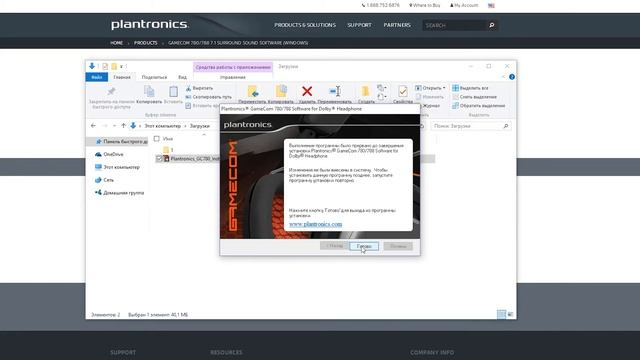Click new folder icon in Explorer quick access toolbar
Screen dimensions: 640x360
pyautogui.click(x=114, y=66)
